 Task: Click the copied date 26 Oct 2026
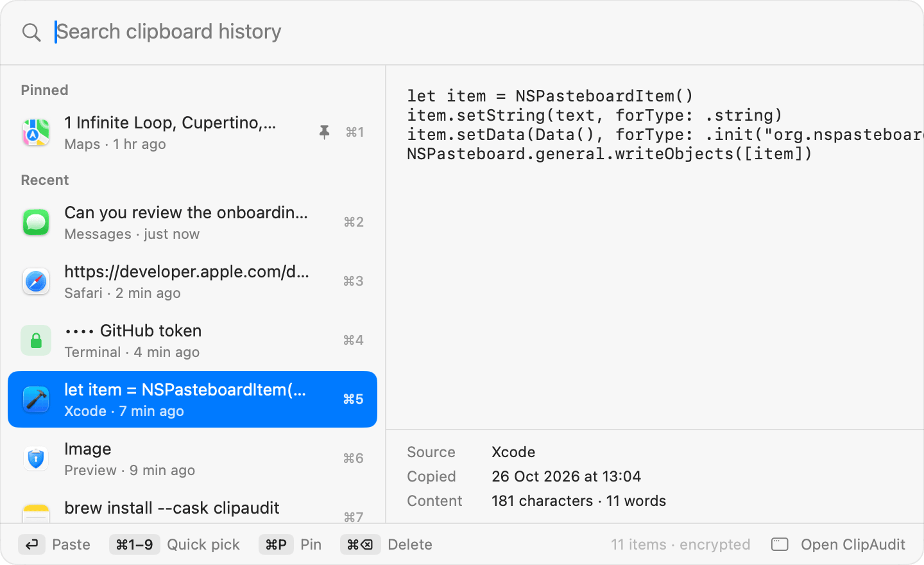click(566, 476)
